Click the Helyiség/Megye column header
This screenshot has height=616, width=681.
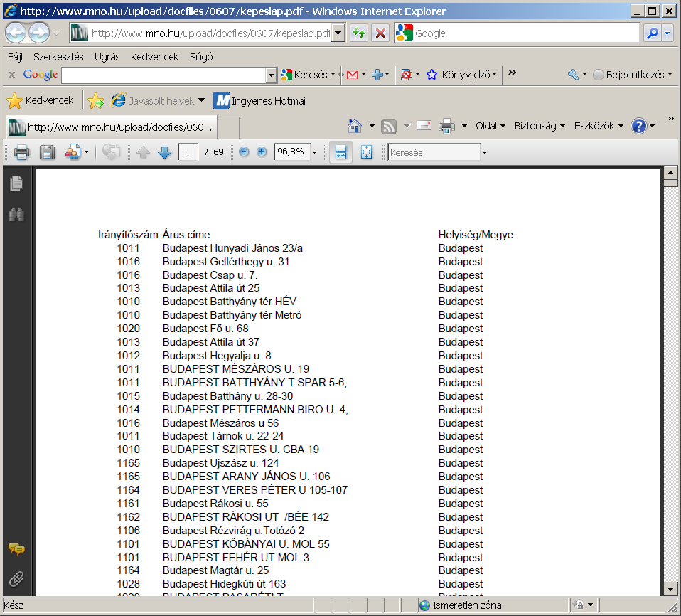point(476,235)
